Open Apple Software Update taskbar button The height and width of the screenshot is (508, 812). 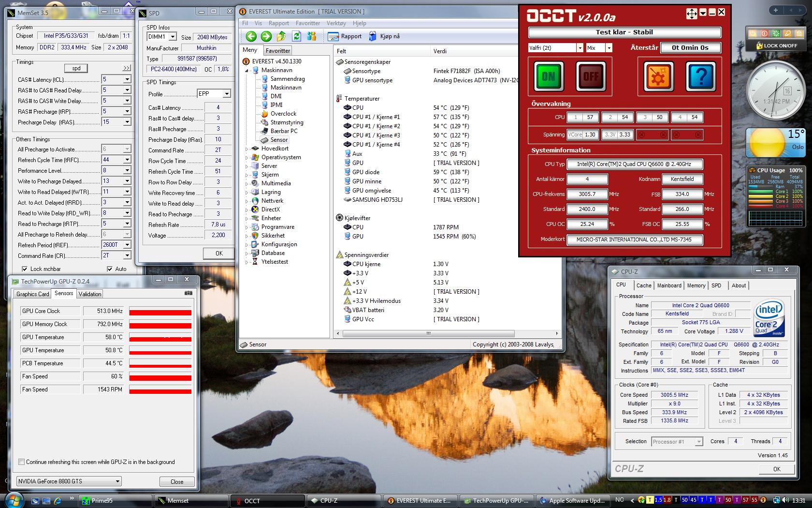[x=572, y=501]
